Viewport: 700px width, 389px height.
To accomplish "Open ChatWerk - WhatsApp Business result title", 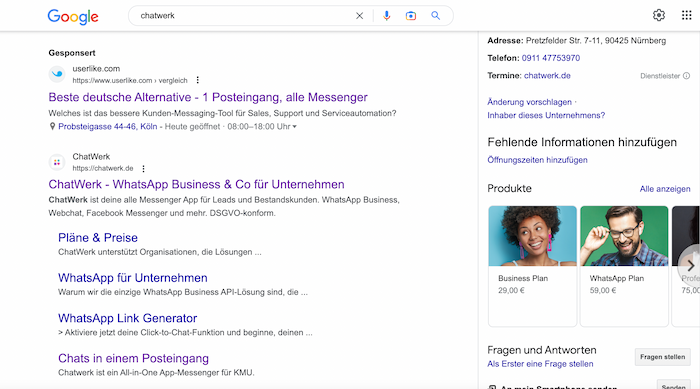I will pos(196,184).
